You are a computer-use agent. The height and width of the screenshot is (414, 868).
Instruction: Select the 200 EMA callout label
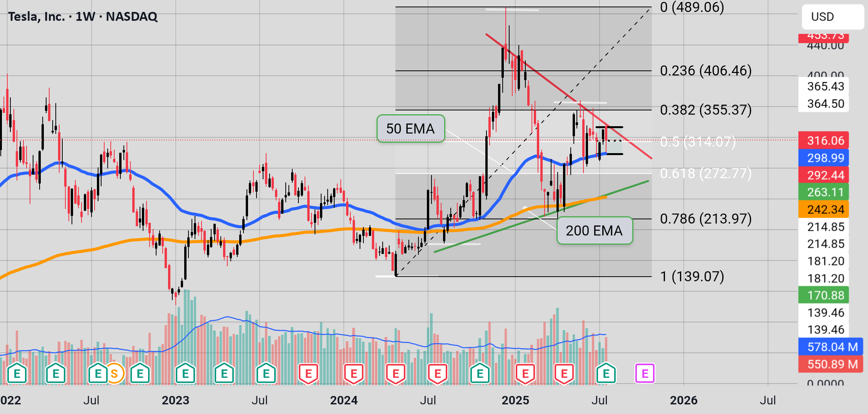pyautogui.click(x=595, y=230)
